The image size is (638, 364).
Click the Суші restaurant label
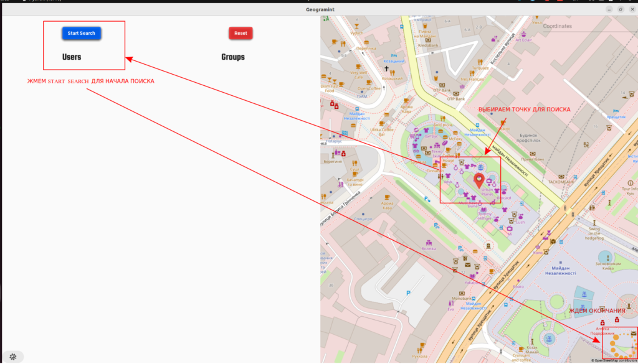point(355,169)
